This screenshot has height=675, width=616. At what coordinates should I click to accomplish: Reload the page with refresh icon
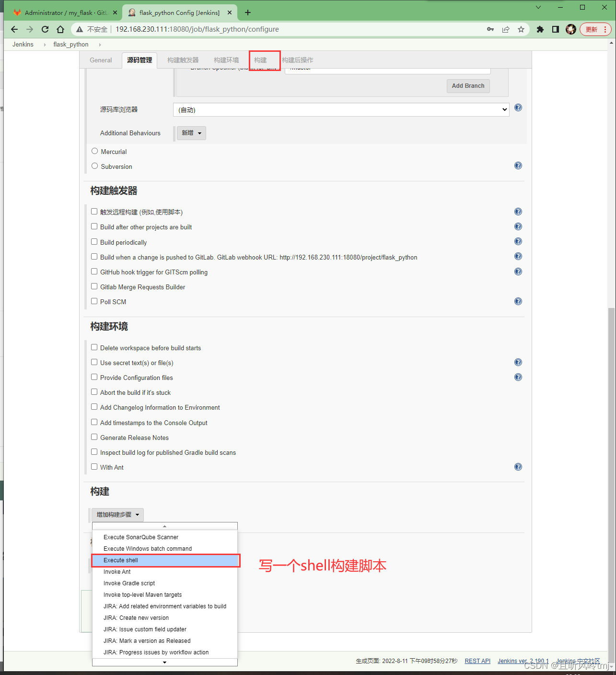click(x=45, y=29)
